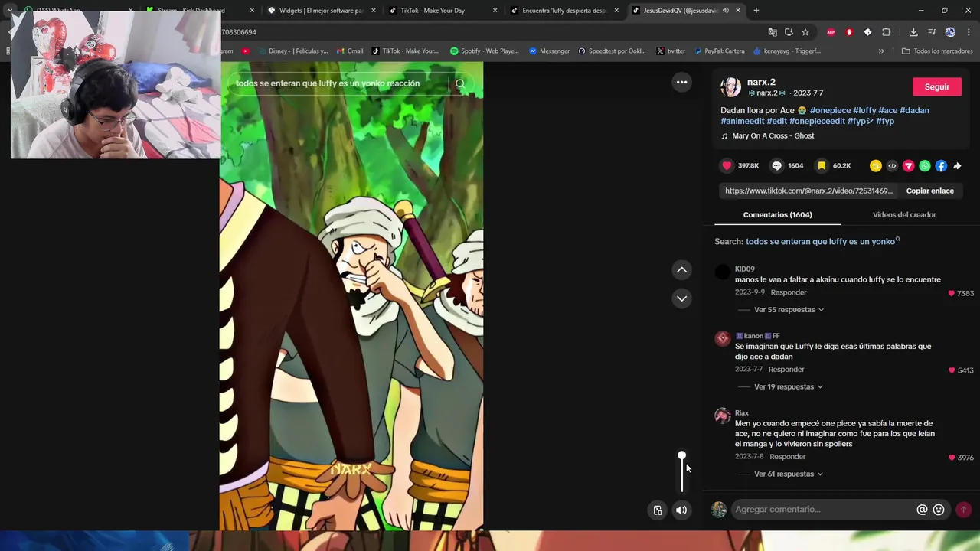This screenshot has height=551, width=980.
Task: Open the #dadan hashtag
Action: coord(914,110)
